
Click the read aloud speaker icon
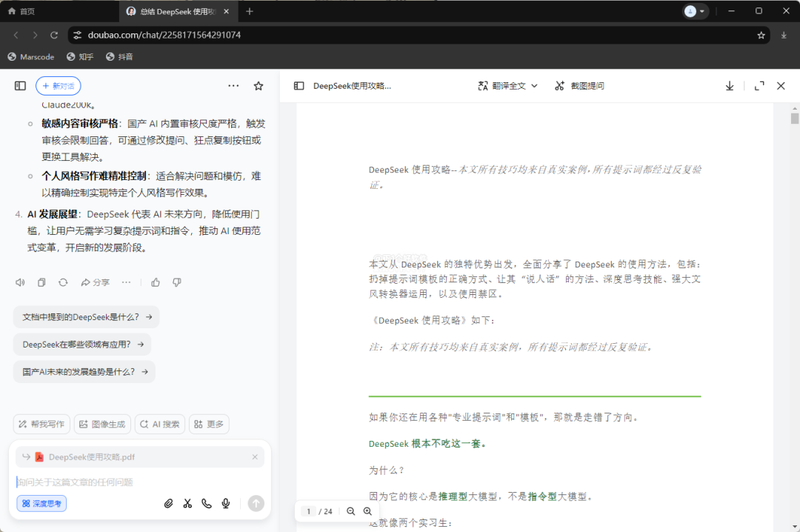tap(20, 282)
